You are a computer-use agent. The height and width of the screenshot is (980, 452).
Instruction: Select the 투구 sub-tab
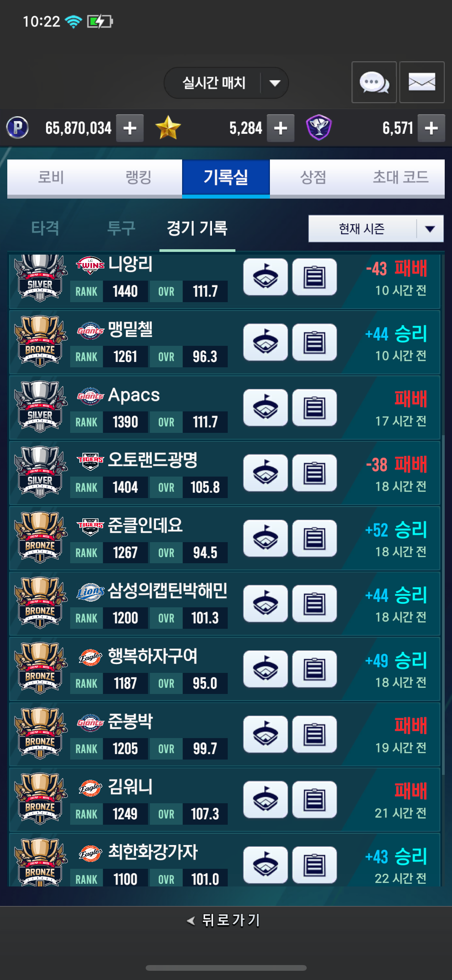121,229
